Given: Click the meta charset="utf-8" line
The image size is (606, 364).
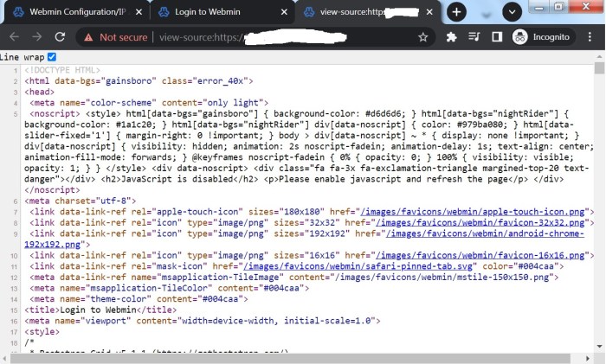Looking at the screenshot, I should (x=80, y=201).
